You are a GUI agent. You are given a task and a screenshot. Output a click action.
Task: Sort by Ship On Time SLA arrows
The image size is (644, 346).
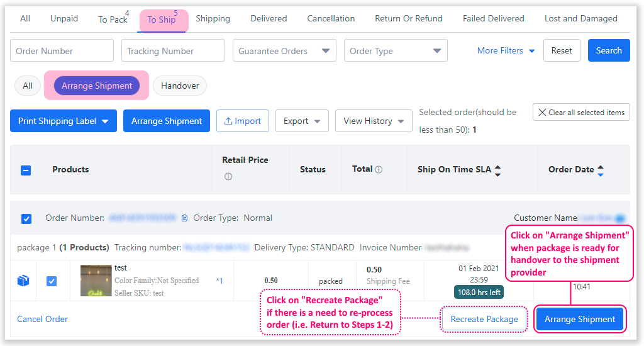pos(498,170)
